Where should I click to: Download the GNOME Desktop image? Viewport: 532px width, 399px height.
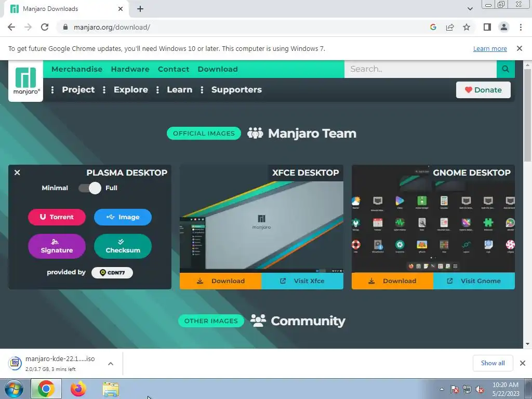click(x=393, y=281)
